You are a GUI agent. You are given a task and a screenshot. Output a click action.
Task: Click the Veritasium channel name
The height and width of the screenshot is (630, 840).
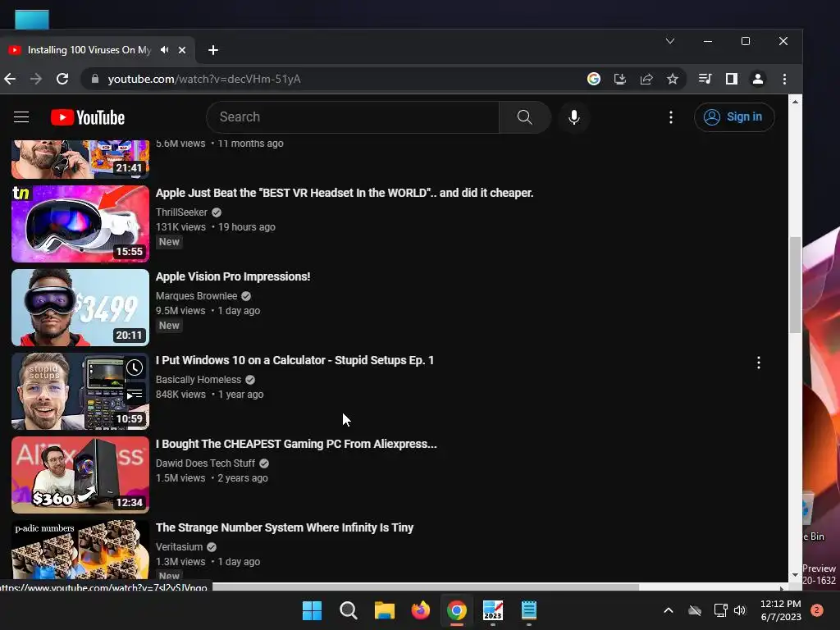click(x=179, y=546)
